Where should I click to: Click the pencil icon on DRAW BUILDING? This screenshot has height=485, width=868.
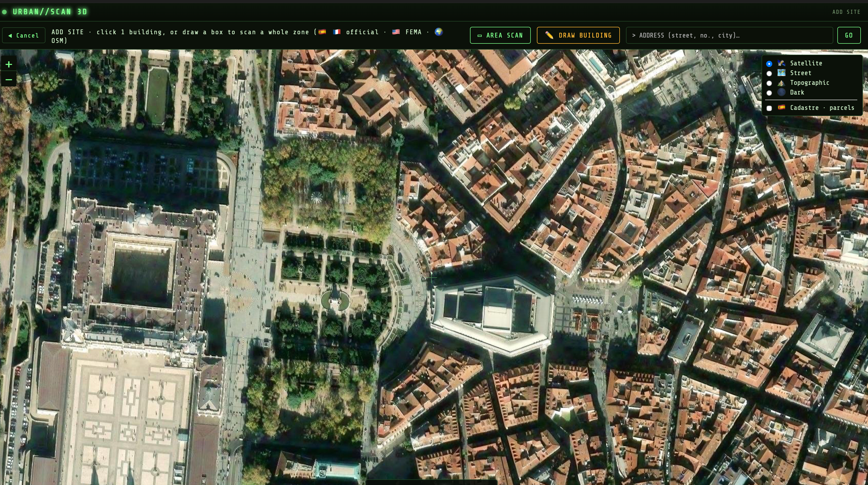tap(549, 35)
